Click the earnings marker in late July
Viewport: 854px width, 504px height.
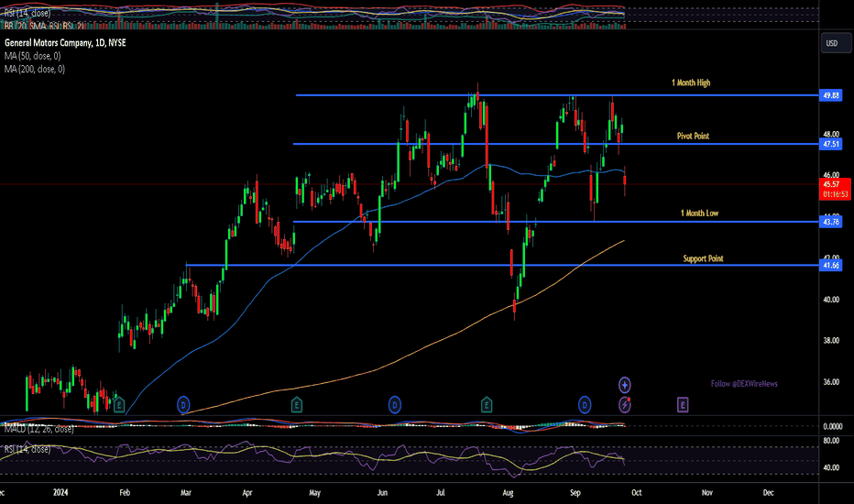(487, 405)
